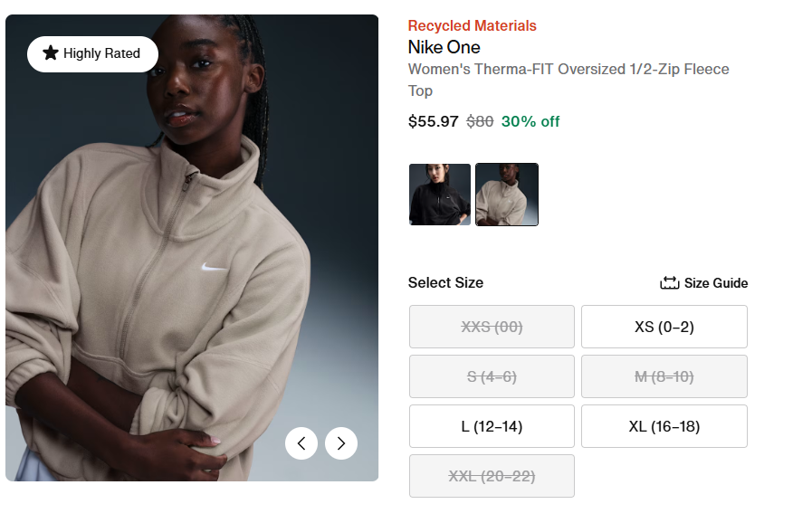Advance to the next product image arrow

[x=341, y=443]
